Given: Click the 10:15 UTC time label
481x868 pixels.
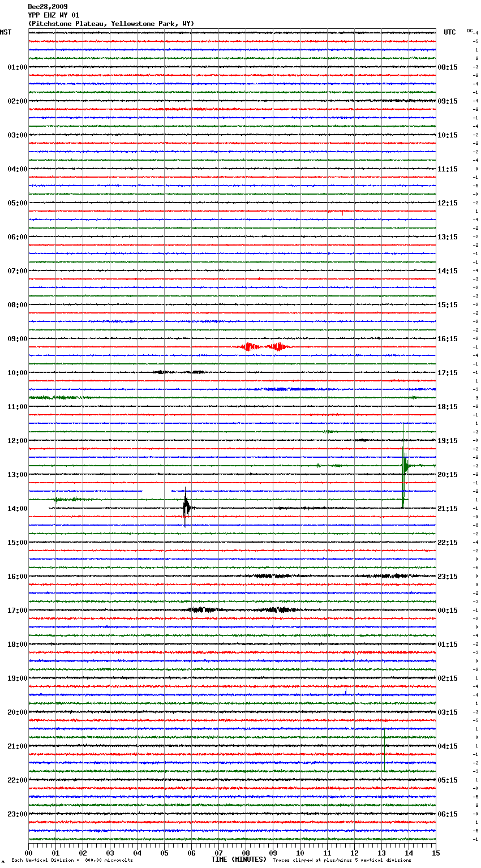Looking at the screenshot, I should 448,135.
